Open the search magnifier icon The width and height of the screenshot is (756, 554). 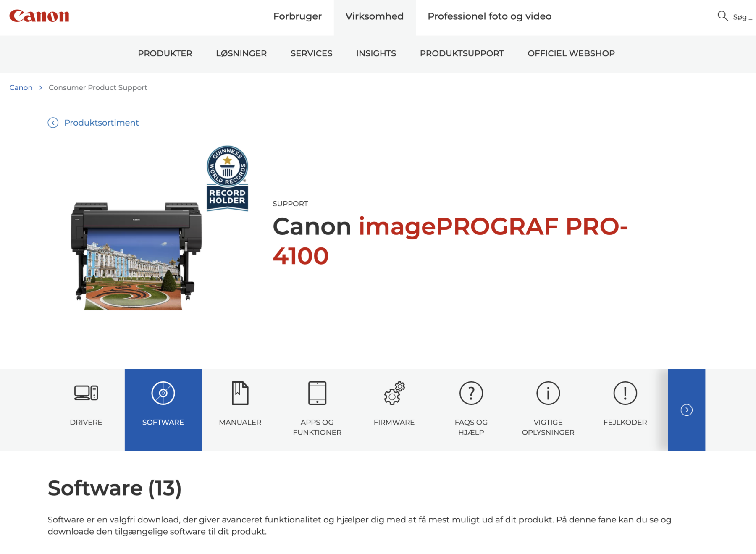click(x=722, y=16)
